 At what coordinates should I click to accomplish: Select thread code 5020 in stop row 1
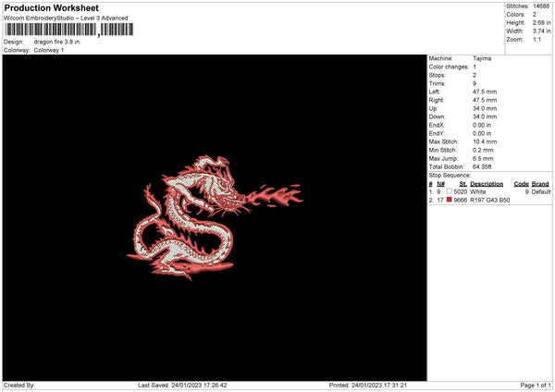click(x=460, y=191)
